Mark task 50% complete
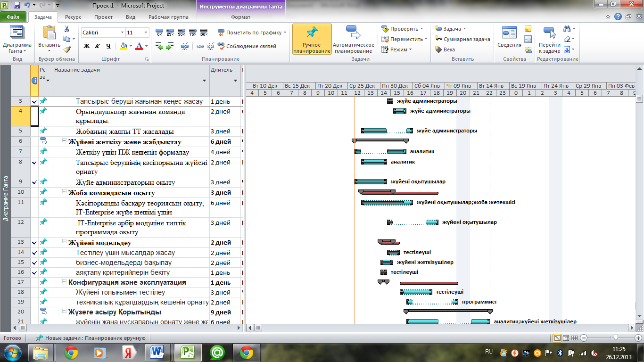The width and height of the screenshot is (644, 362). (181, 33)
